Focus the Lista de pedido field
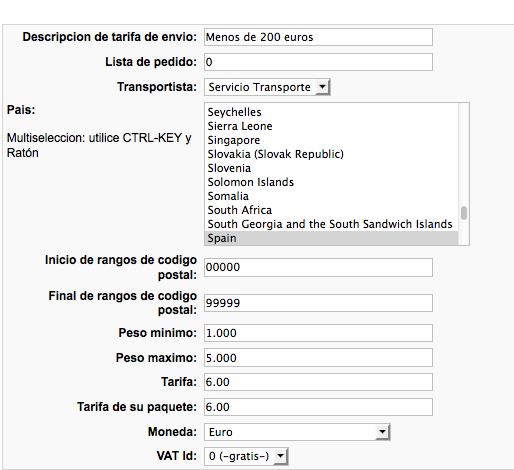 (x=318, y=62)
